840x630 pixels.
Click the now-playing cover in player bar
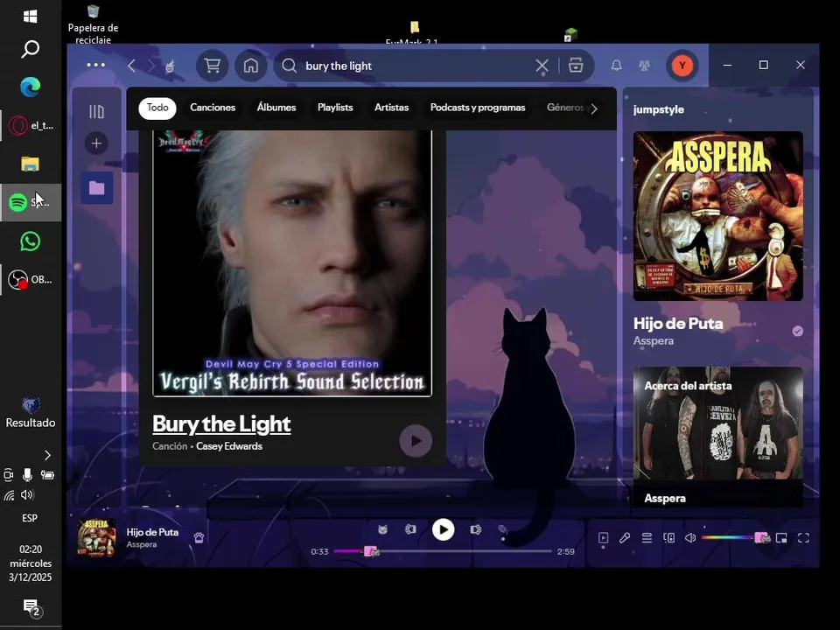pos(96,538)
